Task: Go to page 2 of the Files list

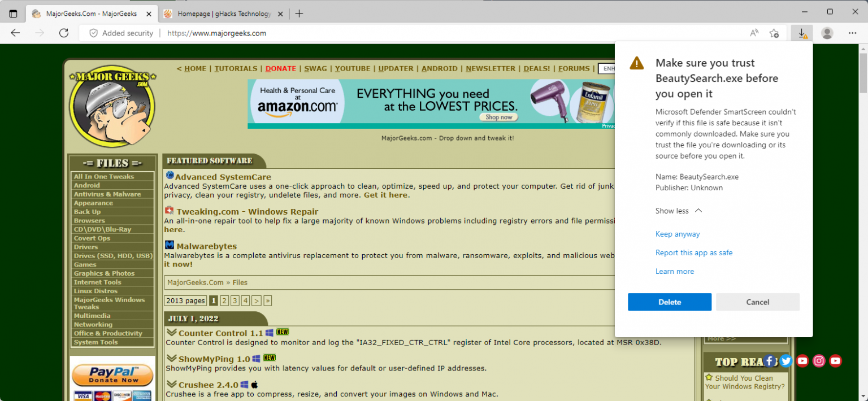Action: point(224,300)
